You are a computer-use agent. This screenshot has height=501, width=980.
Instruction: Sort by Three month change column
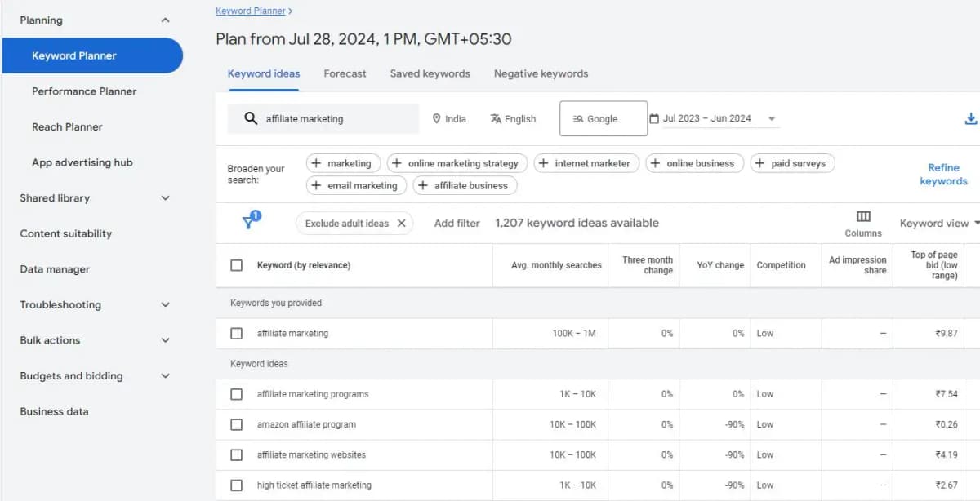pos(648,265)
